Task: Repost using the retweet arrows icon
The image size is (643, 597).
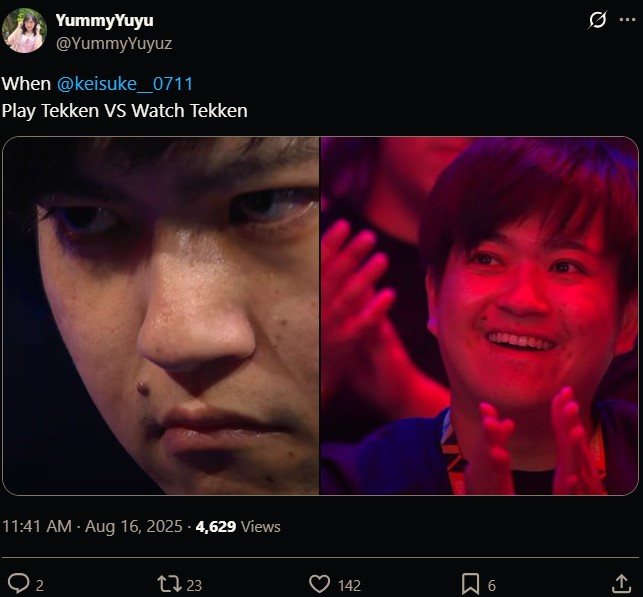Action: (169, 583)
